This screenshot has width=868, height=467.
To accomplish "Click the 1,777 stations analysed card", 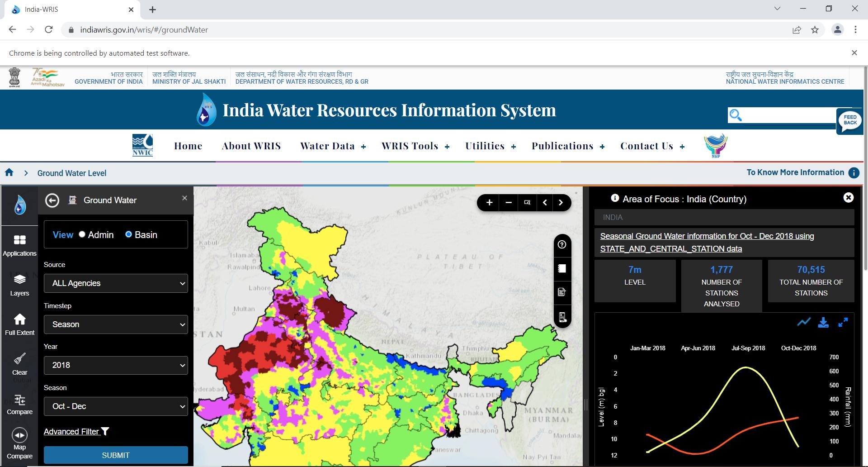I will pos(722,286).
